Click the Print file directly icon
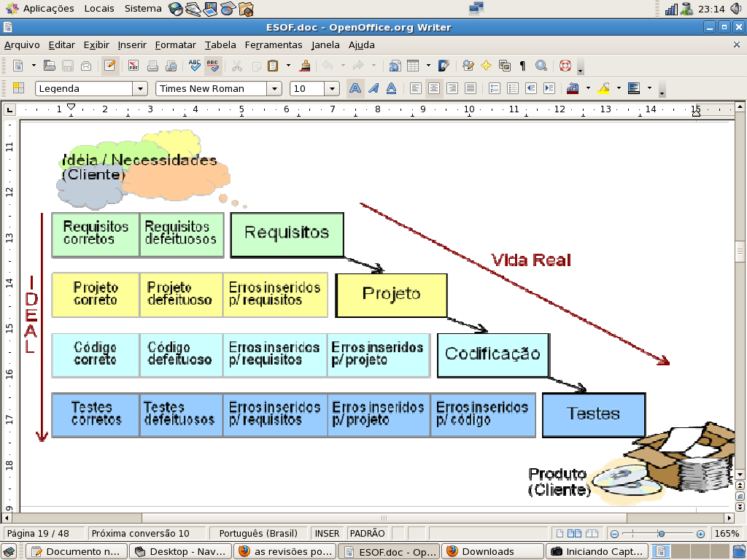Image resolution: width=747 pixels, height=560 pixels. click(152, 66)
